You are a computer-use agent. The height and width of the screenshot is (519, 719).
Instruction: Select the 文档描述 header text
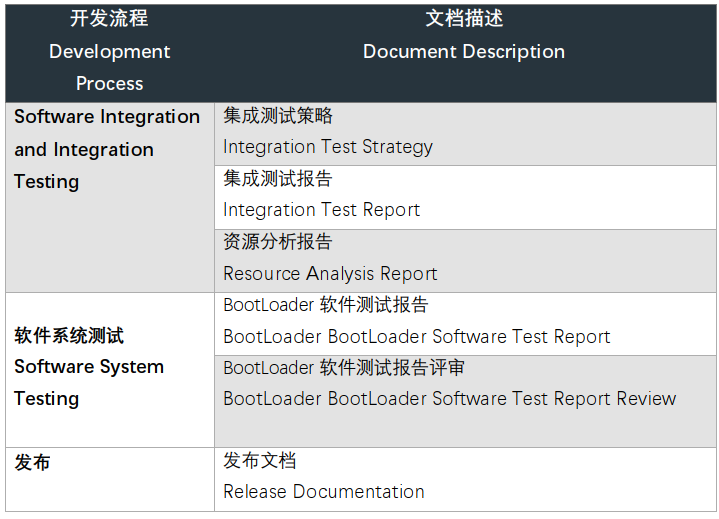tap(464, 18)
